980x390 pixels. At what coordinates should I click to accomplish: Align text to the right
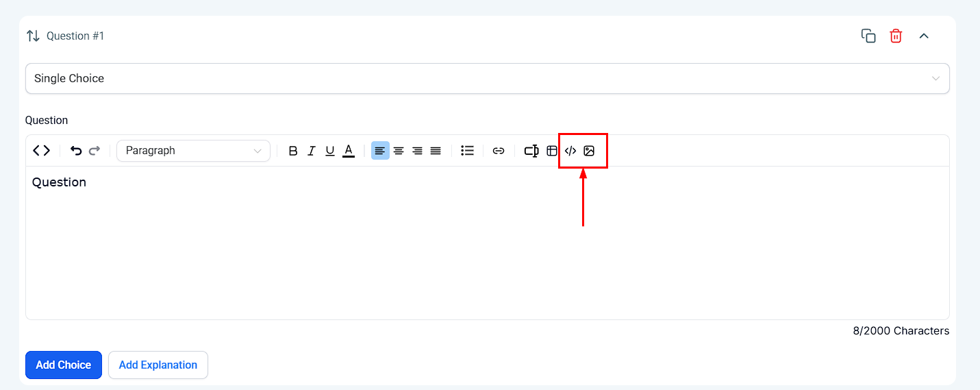coord(417,151)
